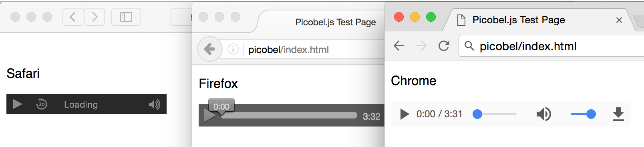Click Chrome audio seek slider handle
Viewport: 644px width, 147px height.
coord(477,114)
